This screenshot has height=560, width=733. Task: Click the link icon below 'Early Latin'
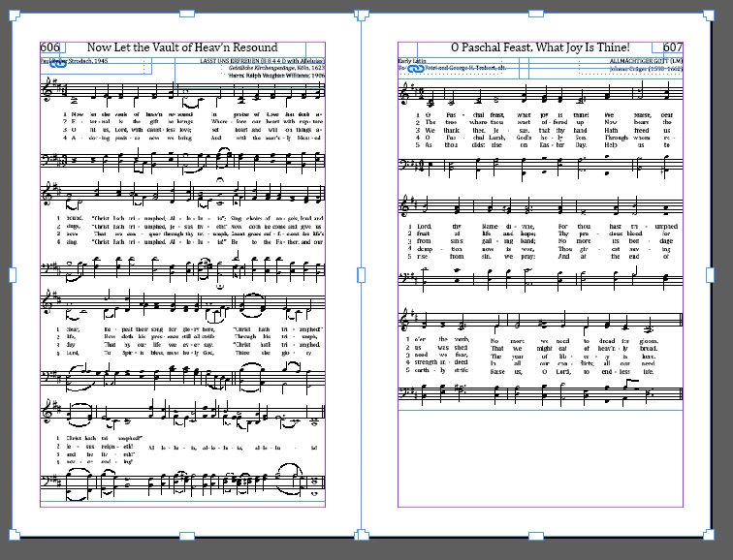(415, 69)
